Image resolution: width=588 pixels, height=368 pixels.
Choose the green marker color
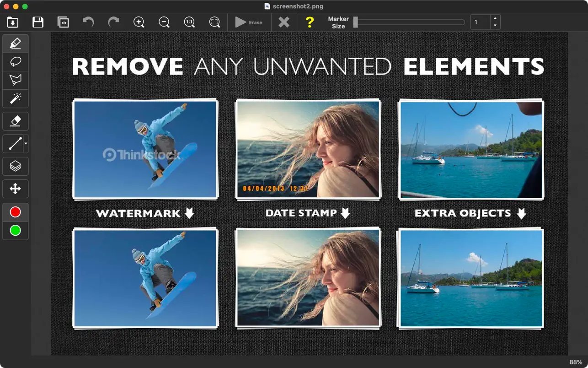point(15,230)
